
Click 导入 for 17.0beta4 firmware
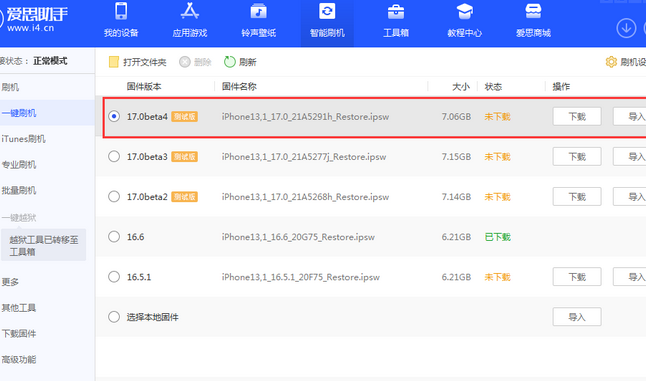pos(630,117)
